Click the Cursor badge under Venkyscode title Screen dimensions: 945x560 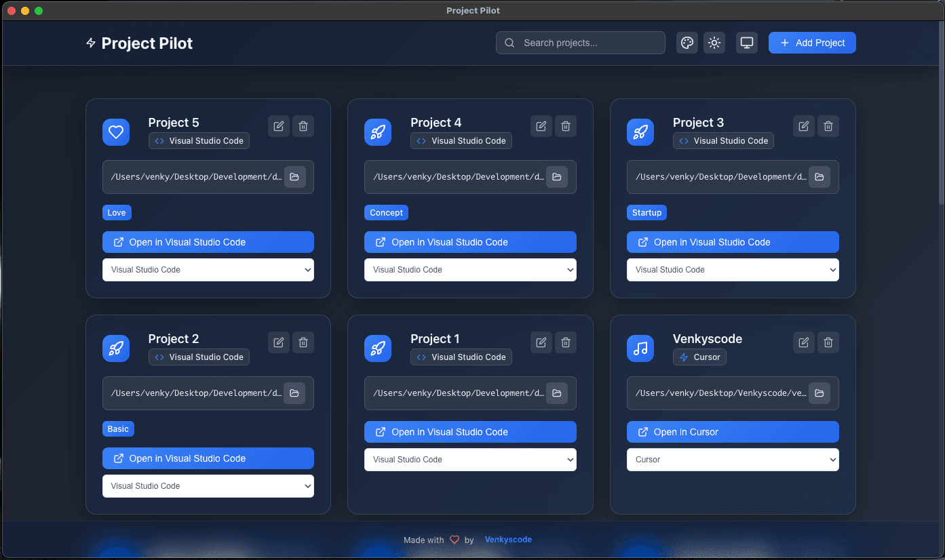pos(699,357)
